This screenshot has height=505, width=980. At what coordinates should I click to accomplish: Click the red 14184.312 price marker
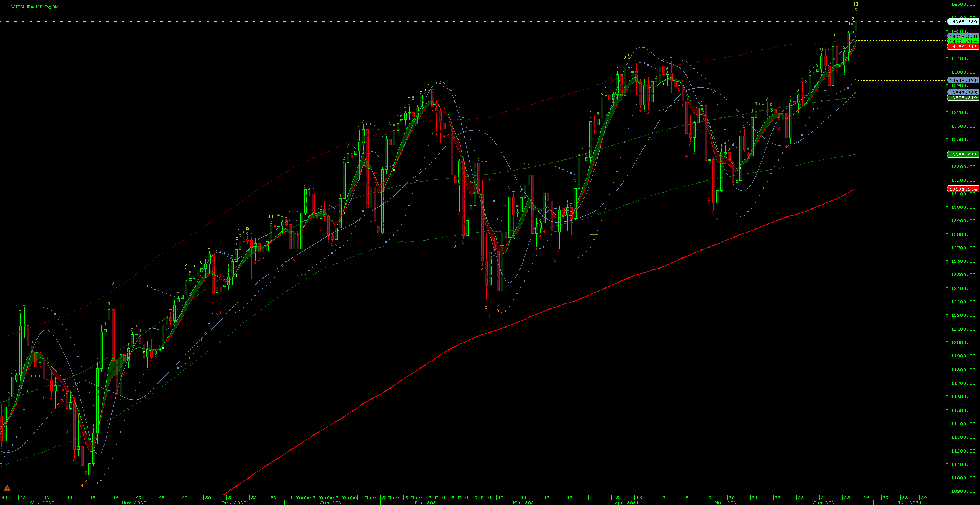click(963, 47)
